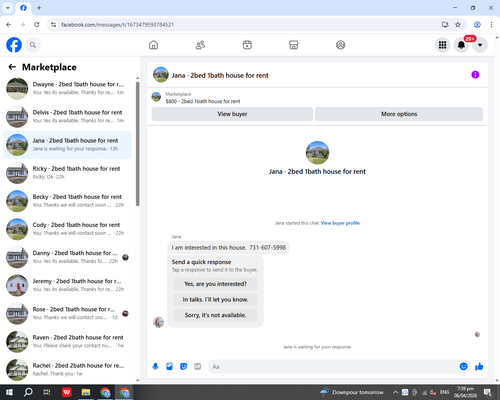The height and width of the screenshot is (400, 500).
Task: Open Dwayne's house for rent conversation
Action: 67,88
